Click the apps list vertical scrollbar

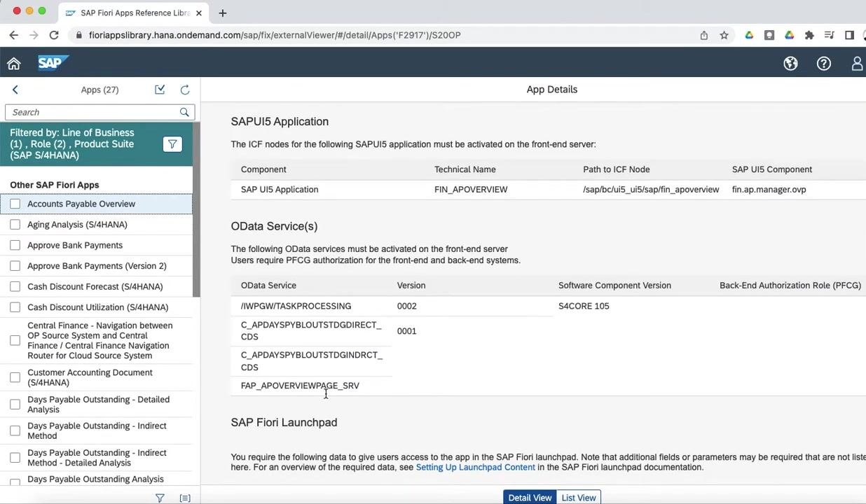point(196,210)
